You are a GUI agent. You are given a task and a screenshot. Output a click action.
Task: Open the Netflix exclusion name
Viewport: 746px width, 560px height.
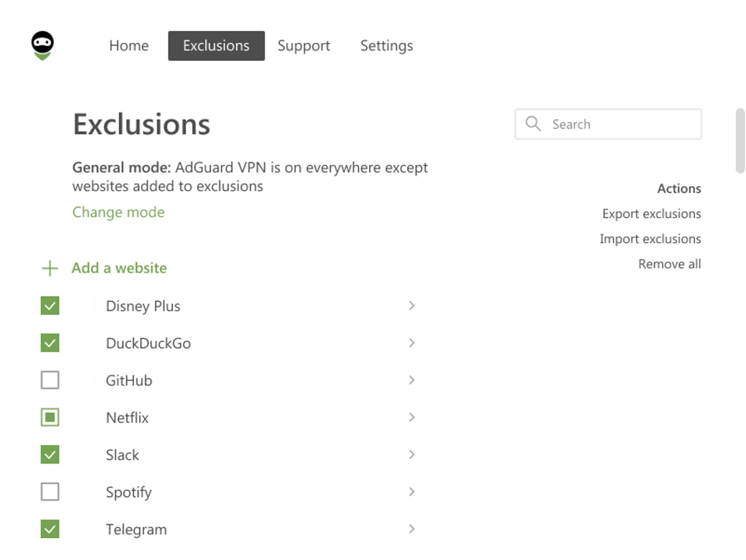[x=127, y=418]
